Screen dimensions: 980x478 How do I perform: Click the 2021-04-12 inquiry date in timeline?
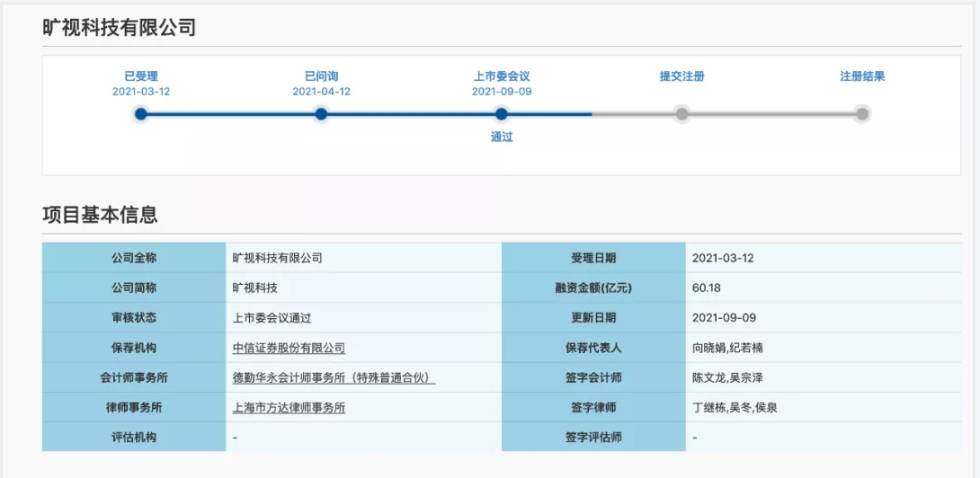pos(321,92)
